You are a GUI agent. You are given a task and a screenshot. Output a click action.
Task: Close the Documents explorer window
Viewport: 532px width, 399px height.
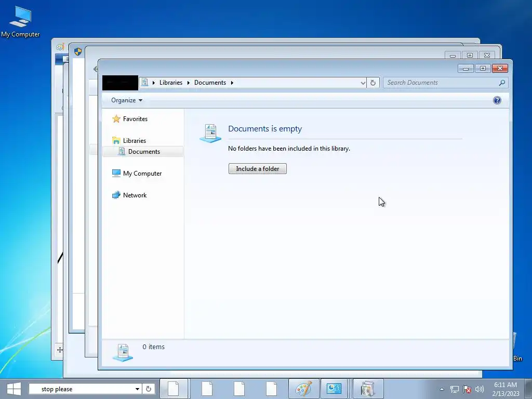(500, 69)
